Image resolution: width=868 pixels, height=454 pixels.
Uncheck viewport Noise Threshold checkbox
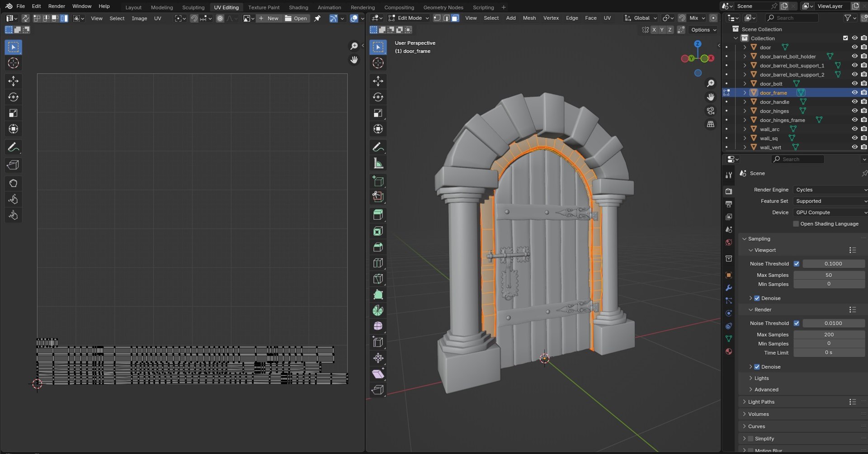click(x=797, y=264)
